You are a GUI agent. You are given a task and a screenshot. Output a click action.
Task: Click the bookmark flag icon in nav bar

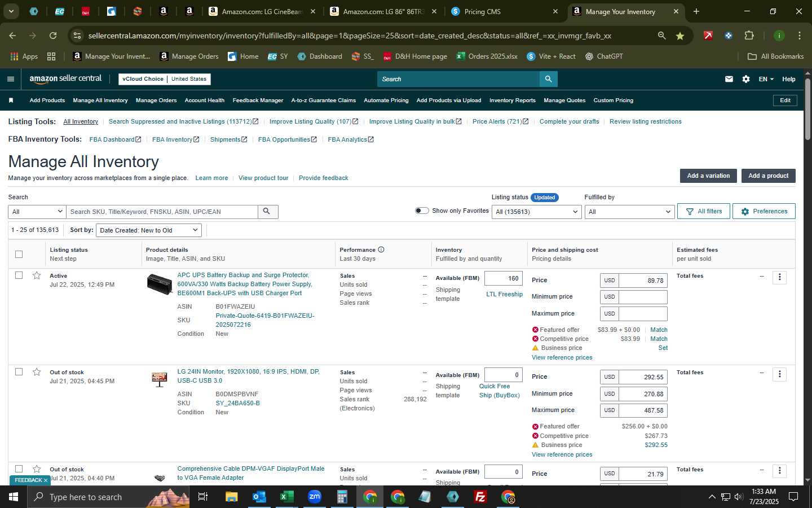tap(11, 100)
